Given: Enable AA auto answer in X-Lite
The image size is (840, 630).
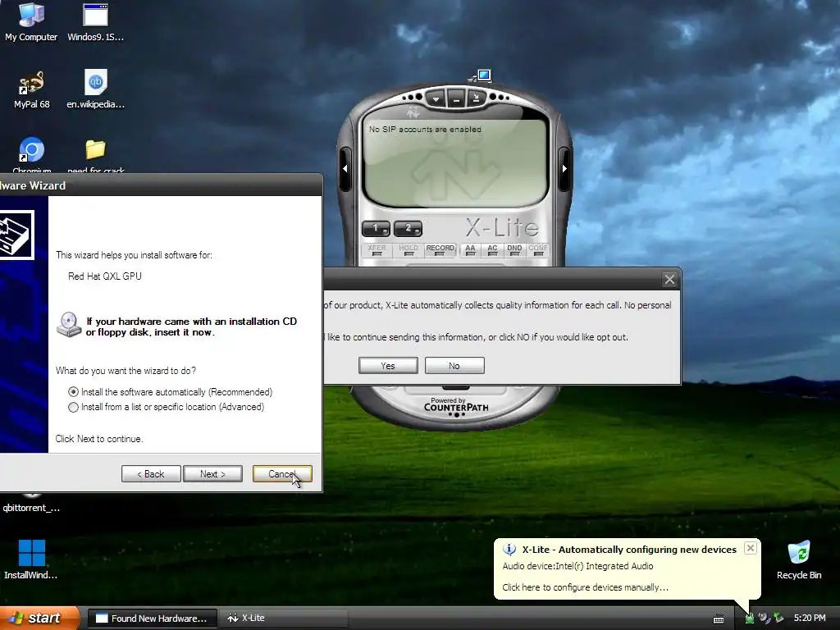Looking at the screenshot, I should [470, 250].
